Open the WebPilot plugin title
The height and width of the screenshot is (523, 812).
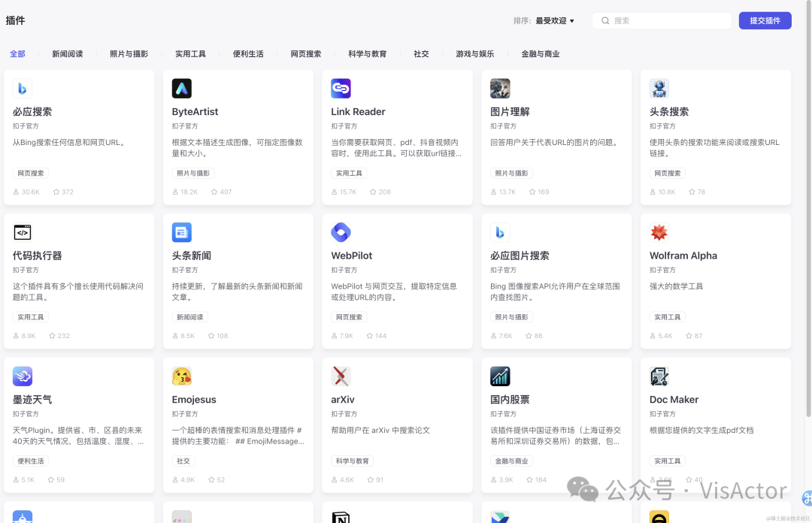pos(352,255)
